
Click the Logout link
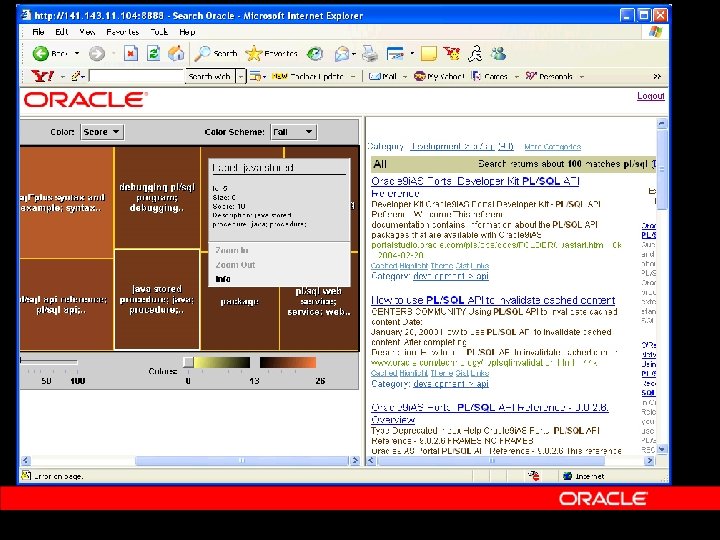(x=651, y=96)
